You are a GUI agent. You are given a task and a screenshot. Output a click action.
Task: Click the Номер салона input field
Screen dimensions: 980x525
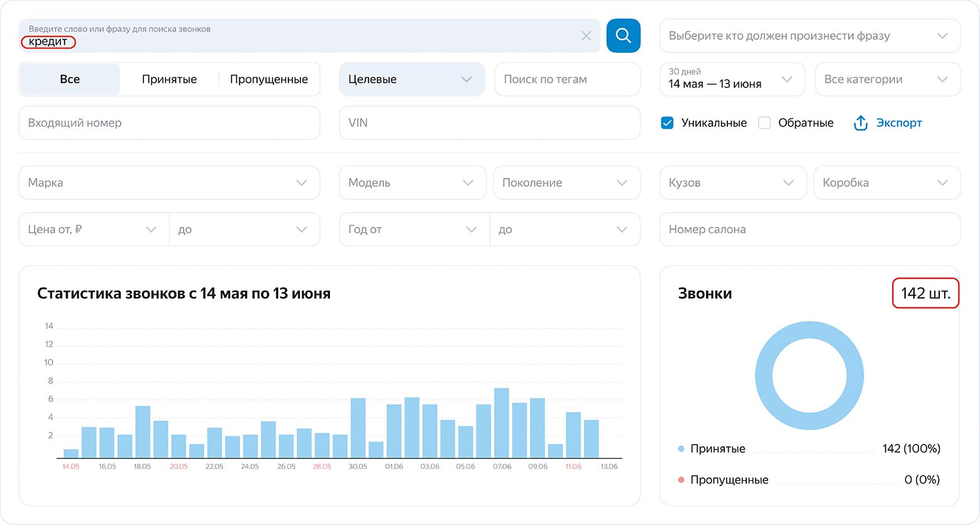(x=810, y=229)
